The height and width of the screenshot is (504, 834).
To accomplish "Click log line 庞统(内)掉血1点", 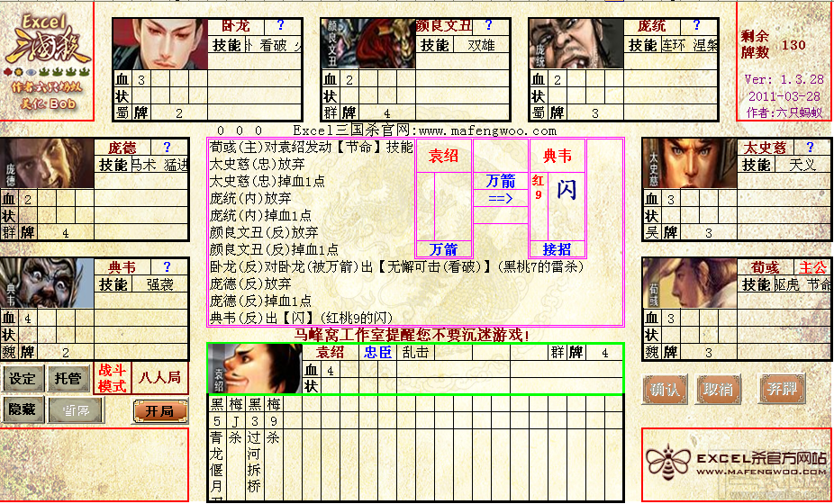I will tap(260, 215).
